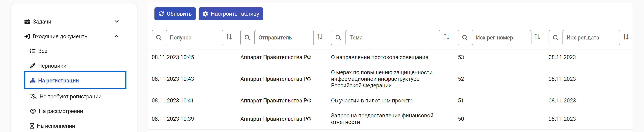Screen dimensions: 644x132
Task: Click outgoing number 52
Action: click(461, 79)
